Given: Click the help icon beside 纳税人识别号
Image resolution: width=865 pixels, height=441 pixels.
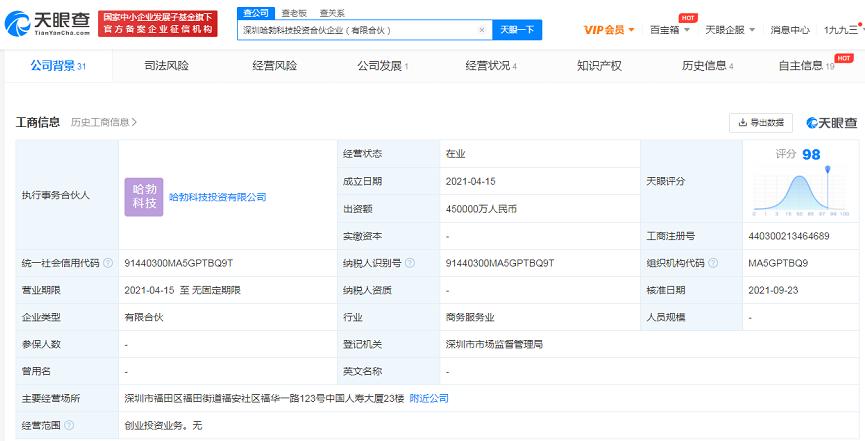Looking at the screenshot, I should pyautogui.click(x=410, y=263).
